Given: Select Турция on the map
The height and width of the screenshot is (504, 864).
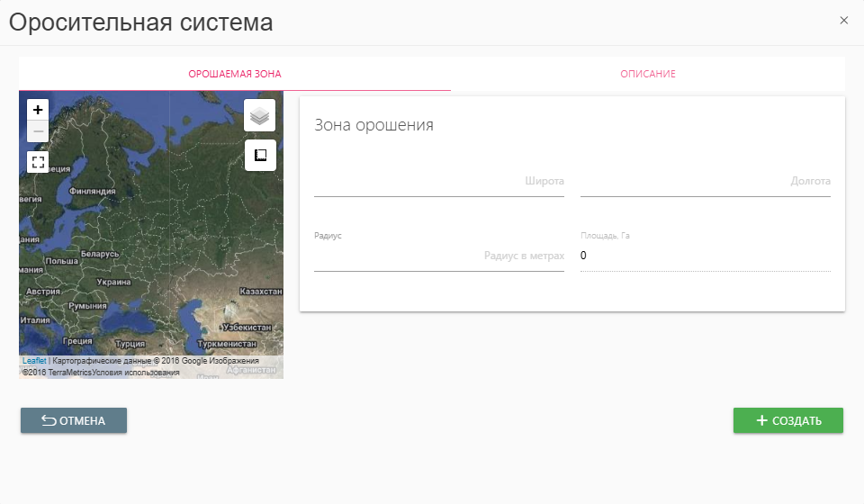Looking at the screenshot, I should click(130, 344).
